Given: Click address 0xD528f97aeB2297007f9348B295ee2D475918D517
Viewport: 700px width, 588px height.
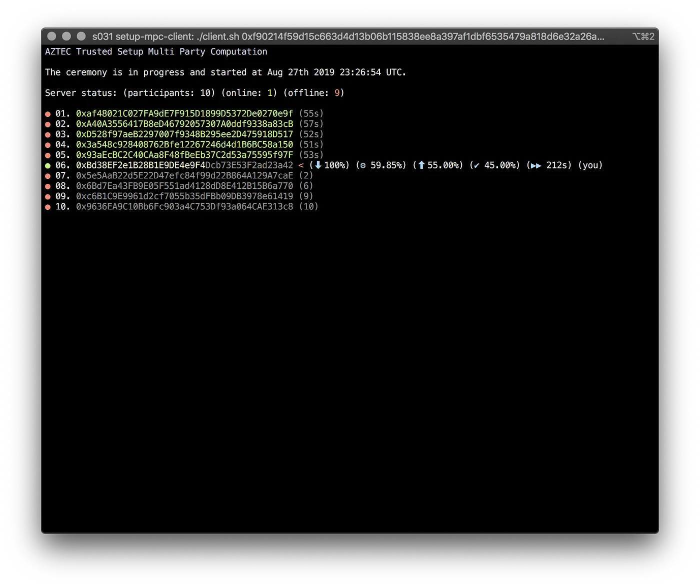Looking at the screenshot, I should [184, 134].
